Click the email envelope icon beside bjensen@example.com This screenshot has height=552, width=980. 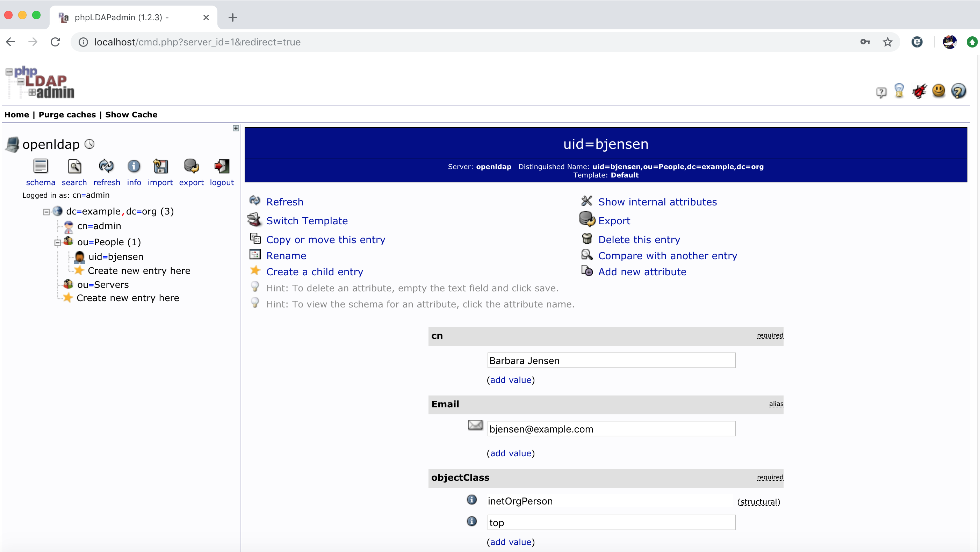pos(475,426)
